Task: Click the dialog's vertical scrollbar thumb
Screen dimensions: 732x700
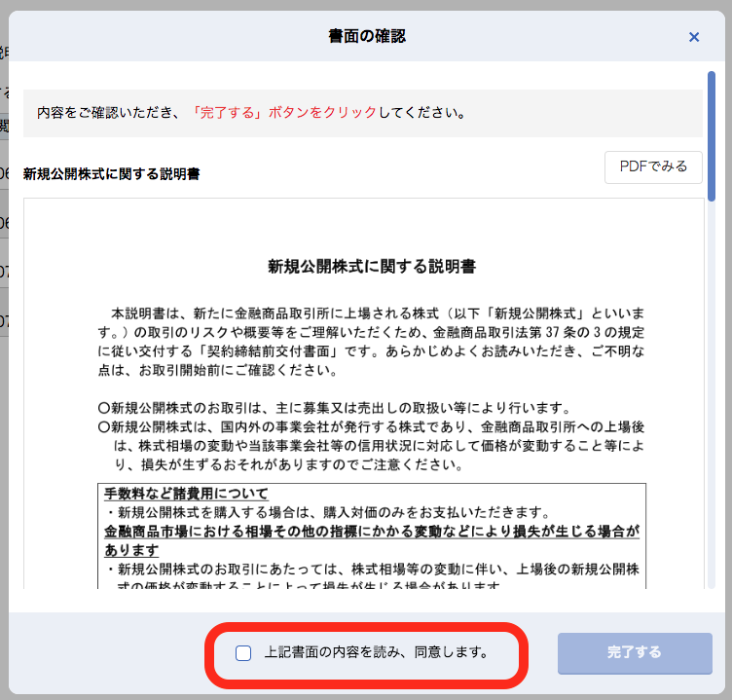Action: click(712, 136)
